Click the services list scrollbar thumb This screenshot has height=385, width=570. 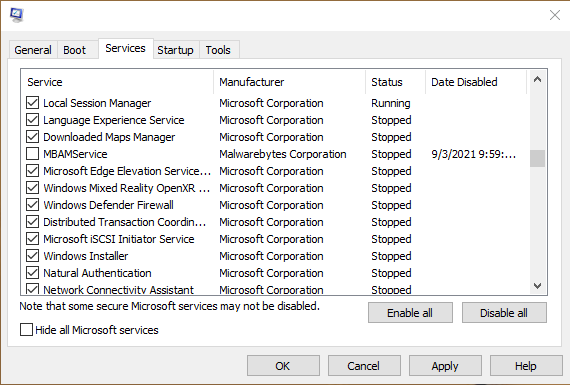coord(537,159)
